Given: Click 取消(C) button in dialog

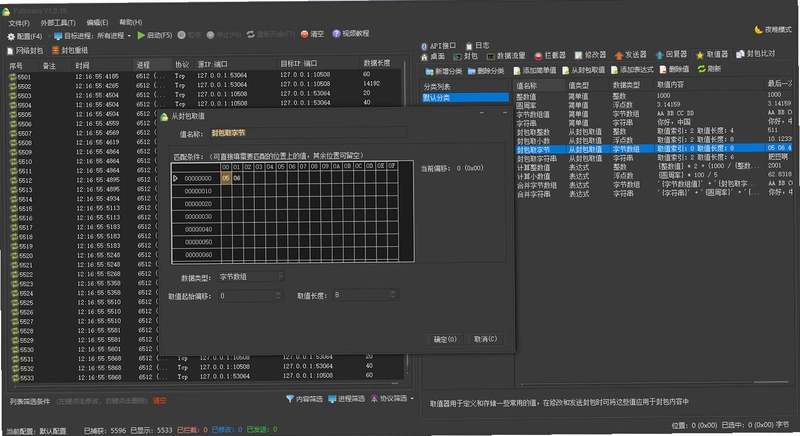Looking at the screenshot, I should point(485,339).
